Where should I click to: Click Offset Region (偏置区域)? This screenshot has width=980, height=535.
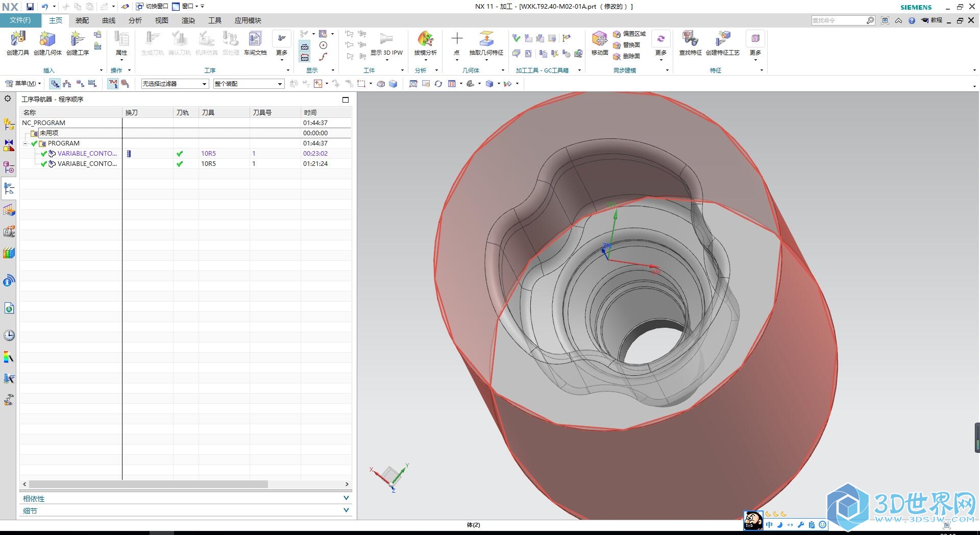tap(629, 34)
